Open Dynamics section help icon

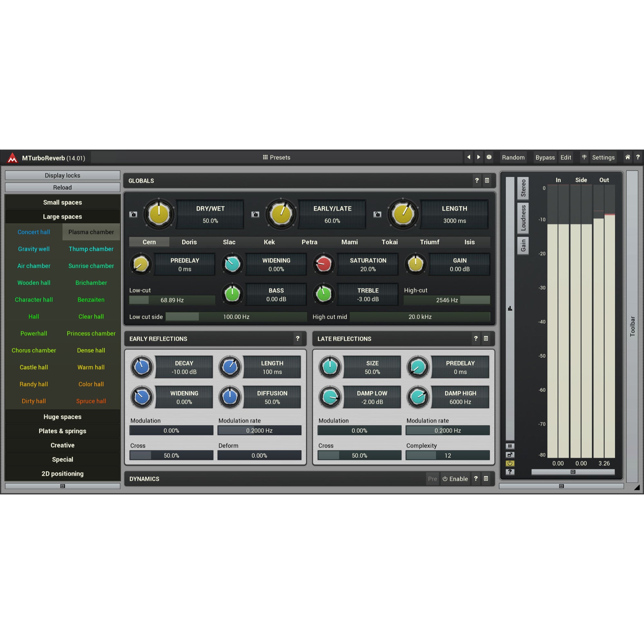[x=476, y=479]
